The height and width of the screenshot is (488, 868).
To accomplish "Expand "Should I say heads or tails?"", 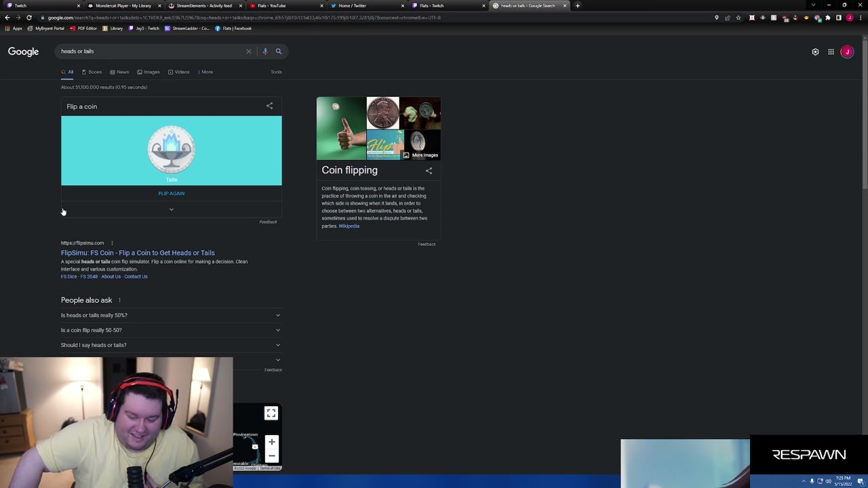I will point(171,345).
